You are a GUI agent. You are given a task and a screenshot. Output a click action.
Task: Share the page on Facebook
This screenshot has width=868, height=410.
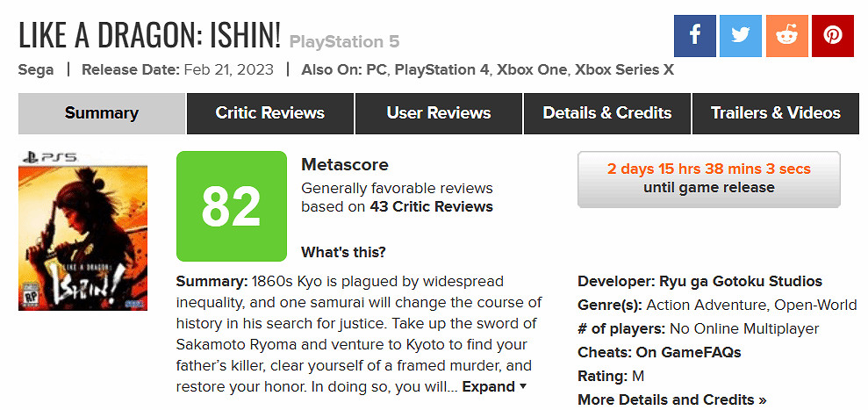coord(695,36)
